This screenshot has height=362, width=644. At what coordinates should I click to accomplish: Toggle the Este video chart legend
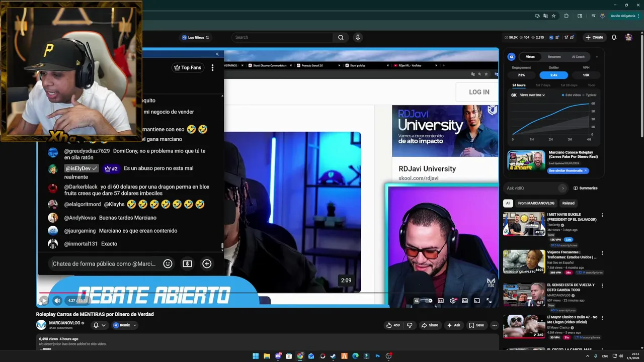tap(571, 95)
